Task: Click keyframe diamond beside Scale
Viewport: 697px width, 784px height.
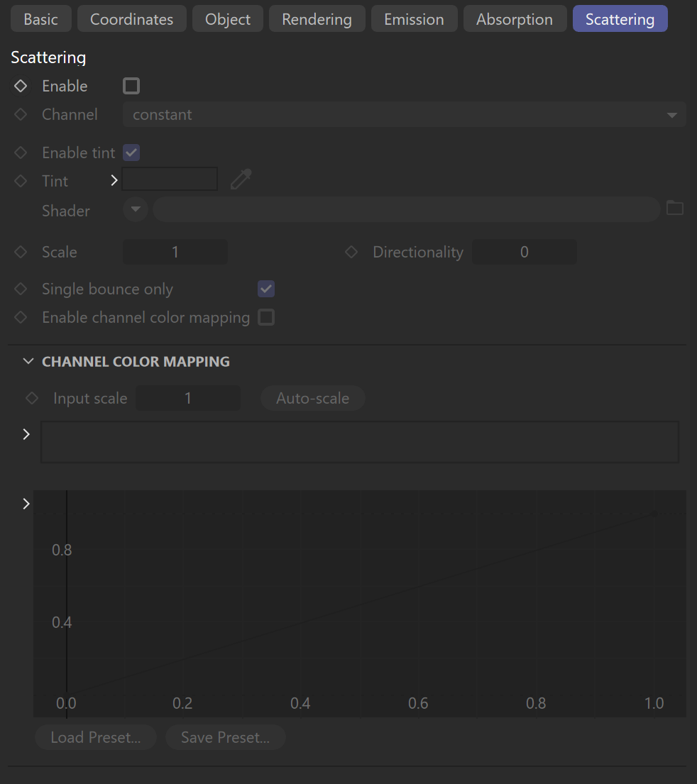Action: click(x=21, y=252)
